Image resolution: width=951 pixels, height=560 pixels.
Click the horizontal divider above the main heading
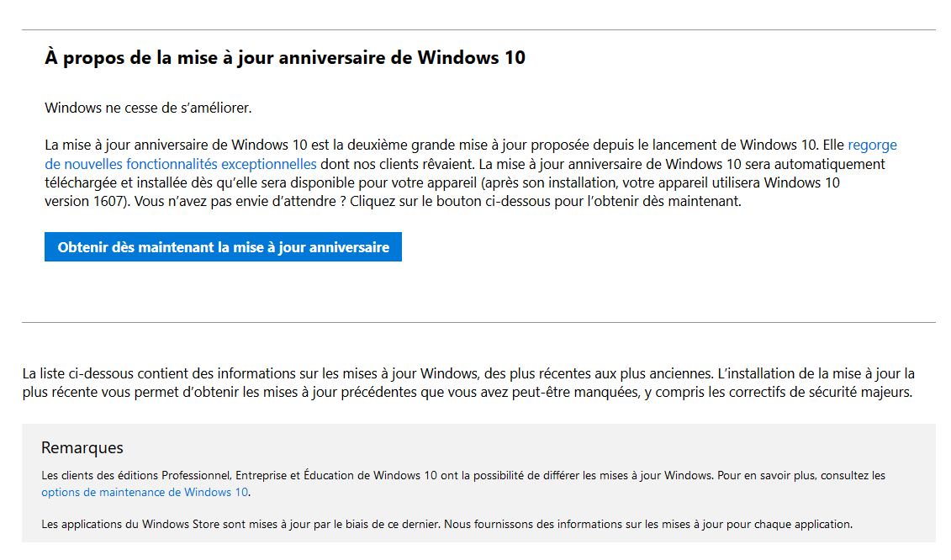(x=478, y=30)
